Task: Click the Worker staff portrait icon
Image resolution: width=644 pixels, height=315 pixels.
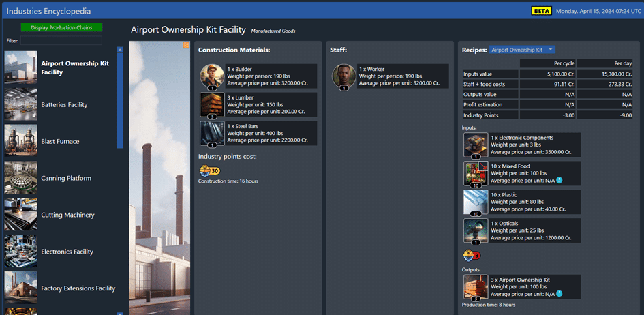Action: tap(343, 76)
